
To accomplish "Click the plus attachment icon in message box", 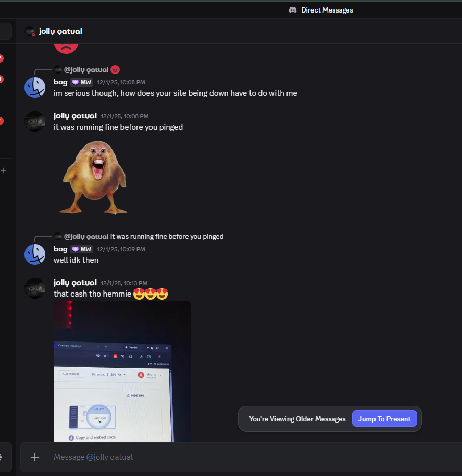I will click(x=35, y=457).
